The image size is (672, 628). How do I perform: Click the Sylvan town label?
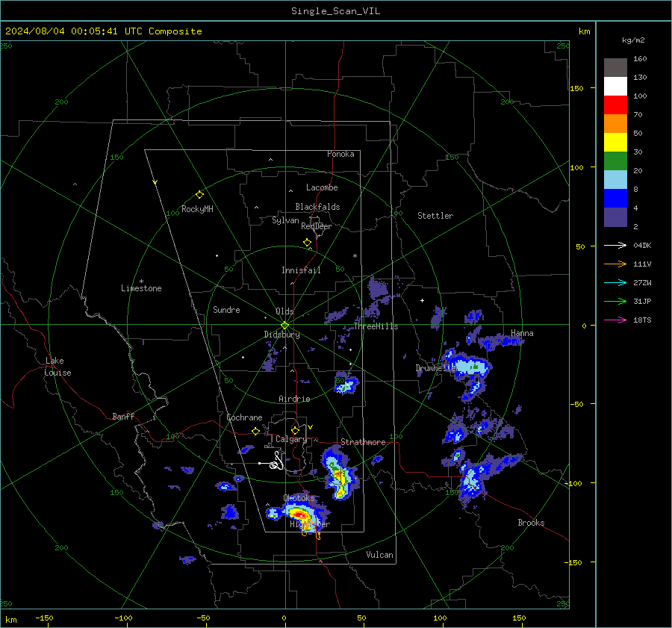[285, 220]
